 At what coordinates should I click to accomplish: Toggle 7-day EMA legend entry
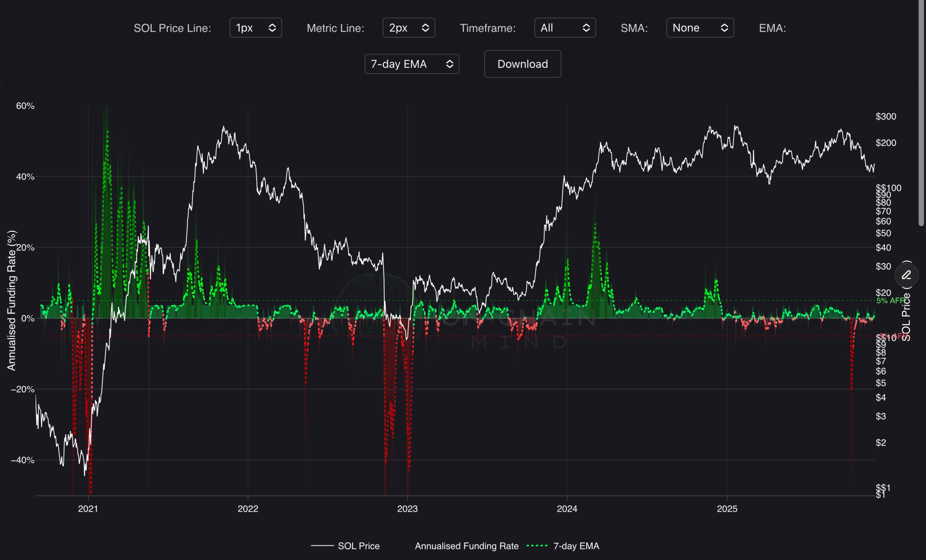[x=576, y=546]
